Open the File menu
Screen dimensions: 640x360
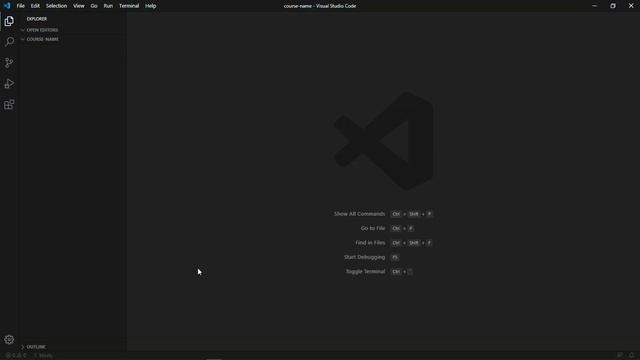point(20,6)
